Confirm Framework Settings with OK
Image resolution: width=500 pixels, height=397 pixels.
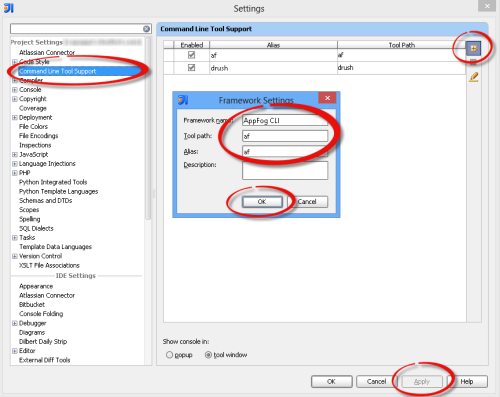click(262, 202)
